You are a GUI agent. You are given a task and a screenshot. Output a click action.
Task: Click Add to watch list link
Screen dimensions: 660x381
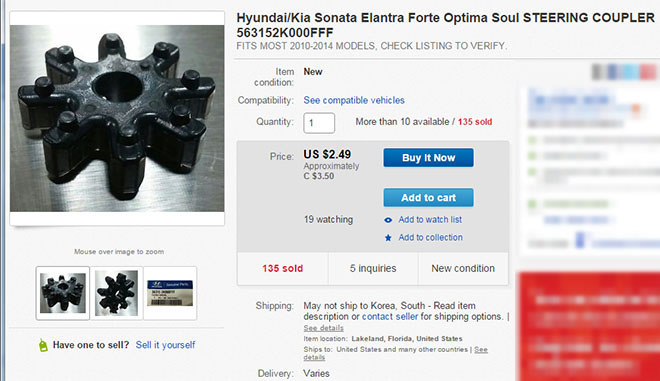(x=430, y=220)
